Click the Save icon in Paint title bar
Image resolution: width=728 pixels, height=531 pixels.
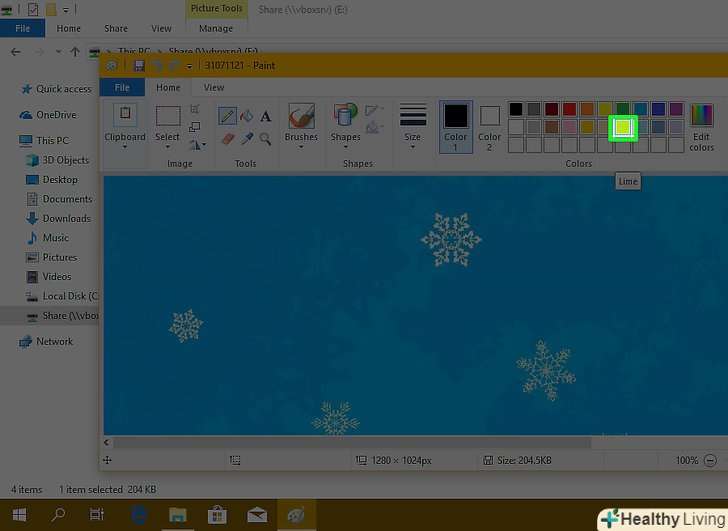pyautogui.click(x=139, y=65)
